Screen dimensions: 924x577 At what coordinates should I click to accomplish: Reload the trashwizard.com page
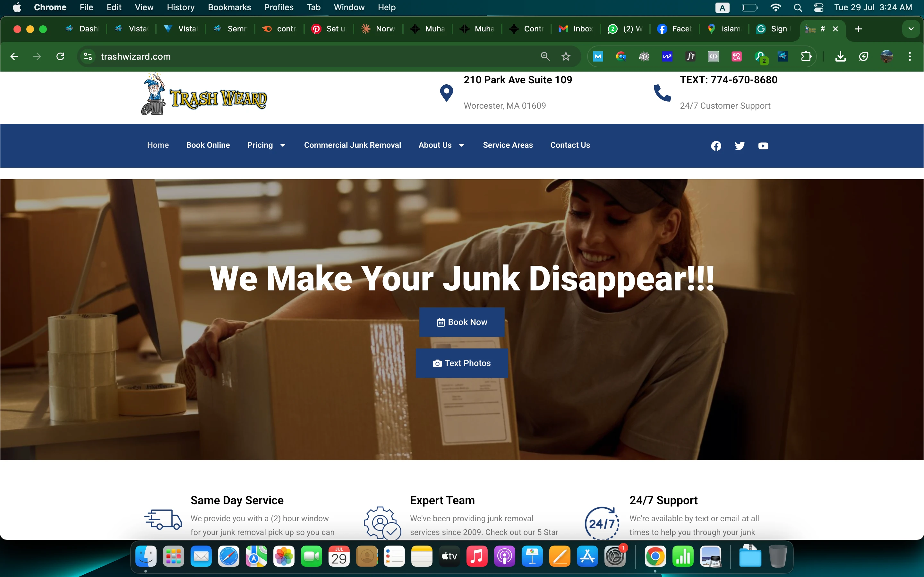coord(60,56)
